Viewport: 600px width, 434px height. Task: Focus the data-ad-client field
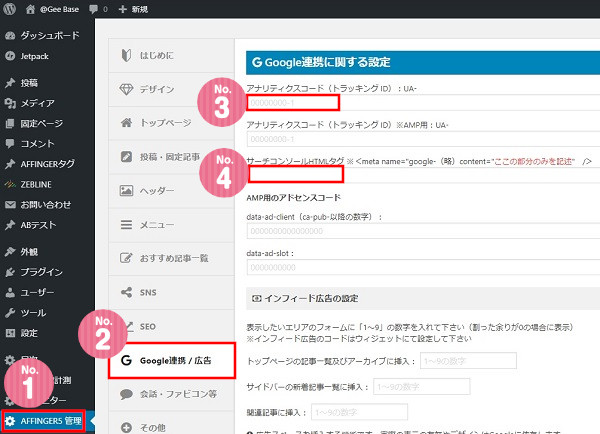coord(423,231)
